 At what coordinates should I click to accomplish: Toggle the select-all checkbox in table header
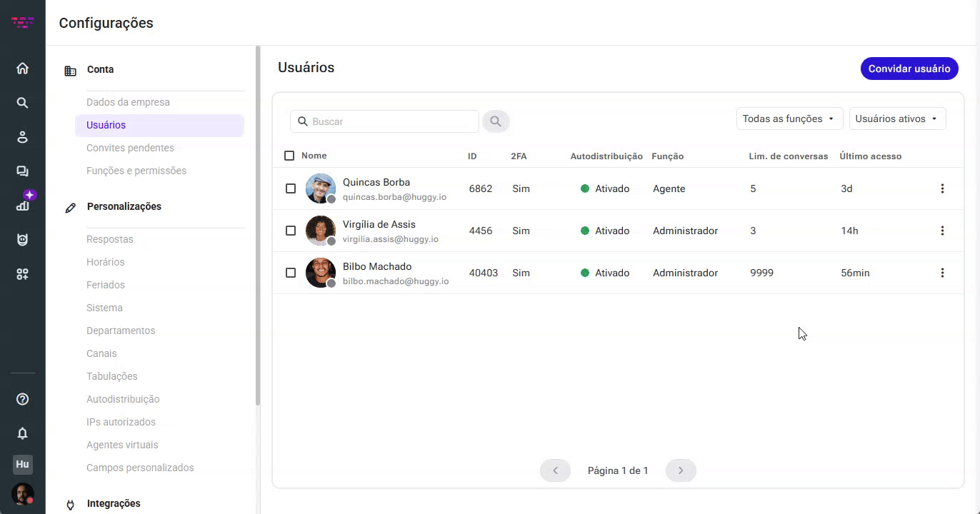289,156
